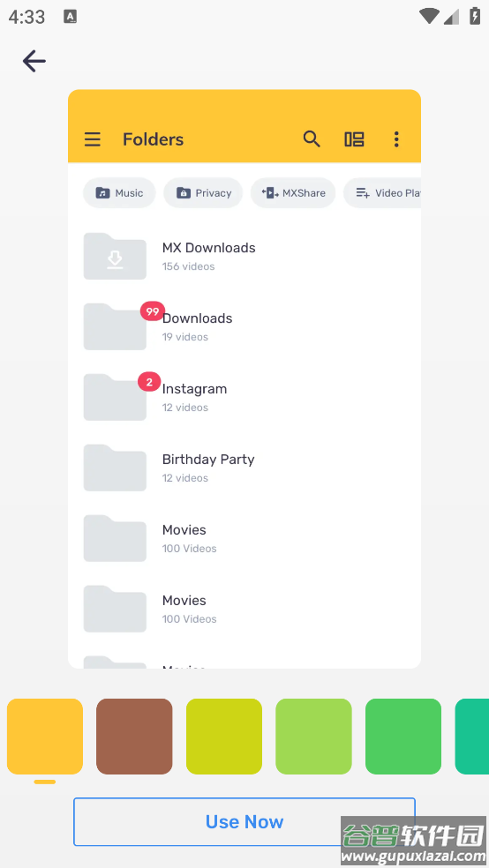Tap the Instagram folder with the 2 badge
Screen dimensions: 489x868
tap(115, 397)
